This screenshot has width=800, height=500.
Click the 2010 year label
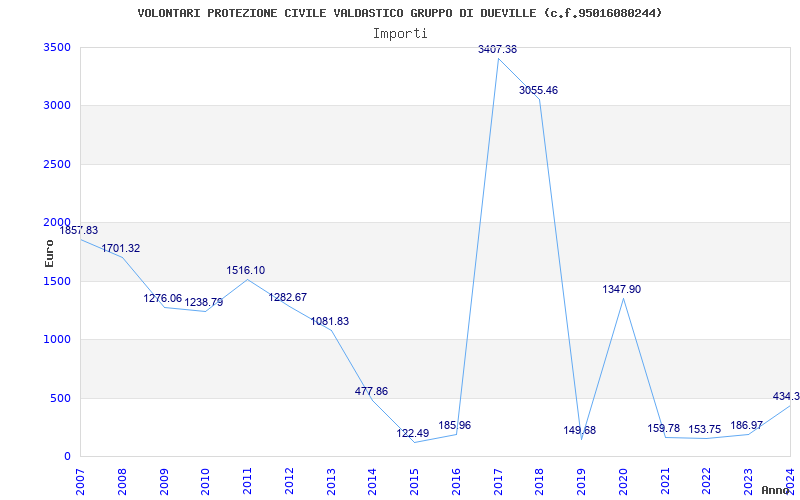pyautogui.click(x=206, y=481)
